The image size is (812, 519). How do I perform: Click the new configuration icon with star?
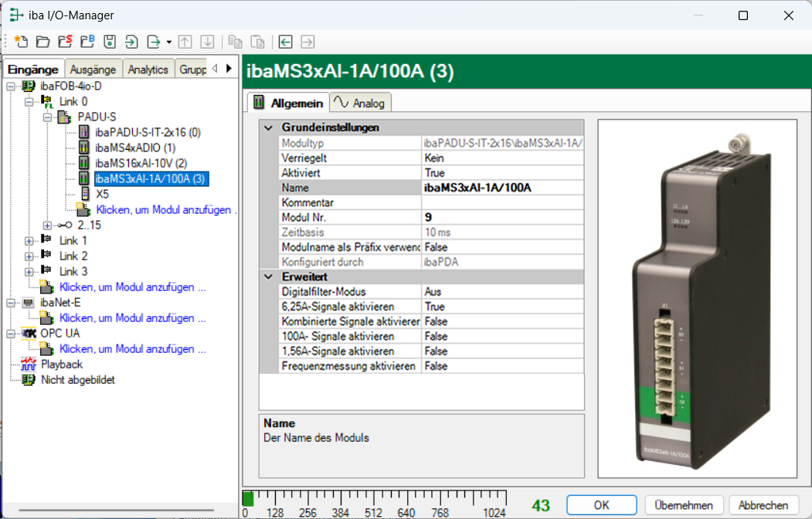click(x=20, y=42)
